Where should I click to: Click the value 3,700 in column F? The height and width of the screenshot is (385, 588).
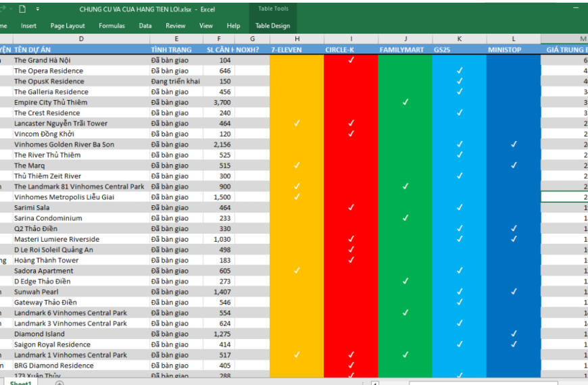[x=218, y=102]
